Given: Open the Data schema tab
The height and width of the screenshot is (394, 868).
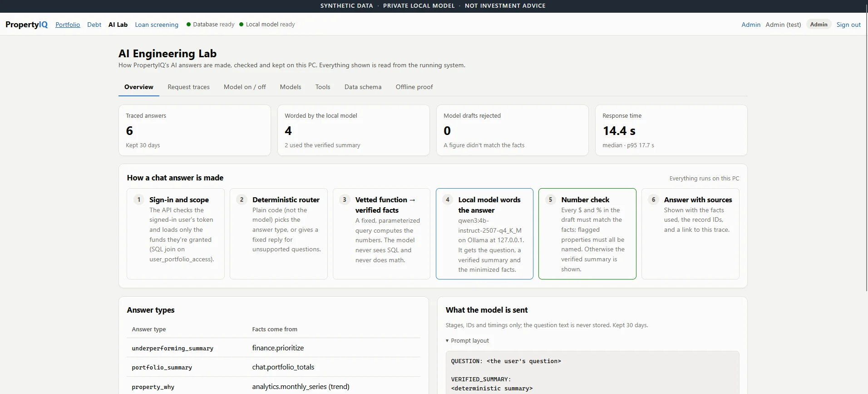Looking at the screenshot, I should tap(363, 87).
